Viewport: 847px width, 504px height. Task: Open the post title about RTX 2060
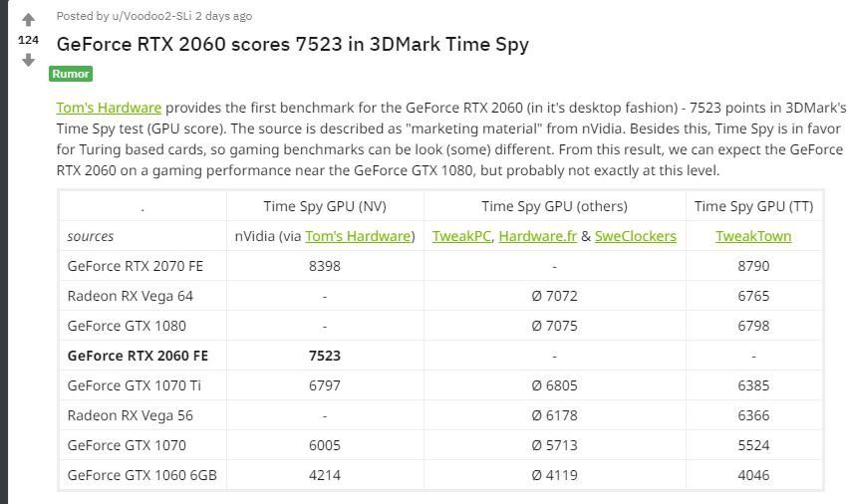tap(292, 44)
